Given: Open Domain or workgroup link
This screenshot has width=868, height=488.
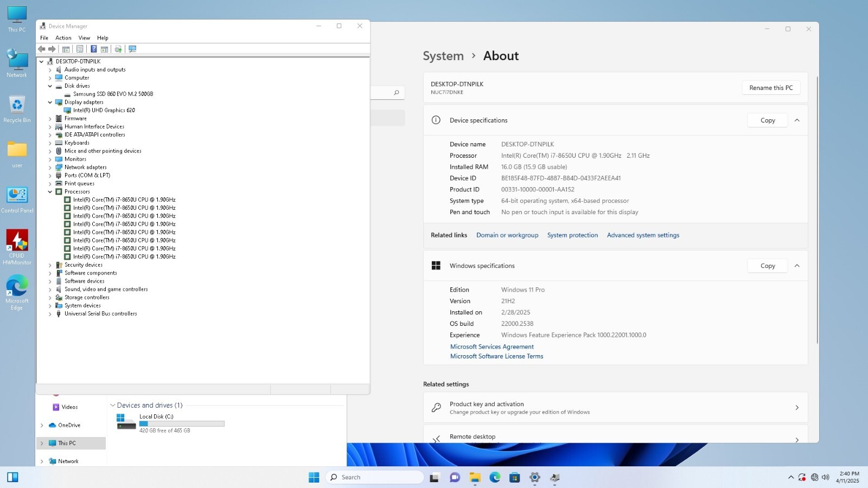Looking at the screenshot, I should pos(507,235).
